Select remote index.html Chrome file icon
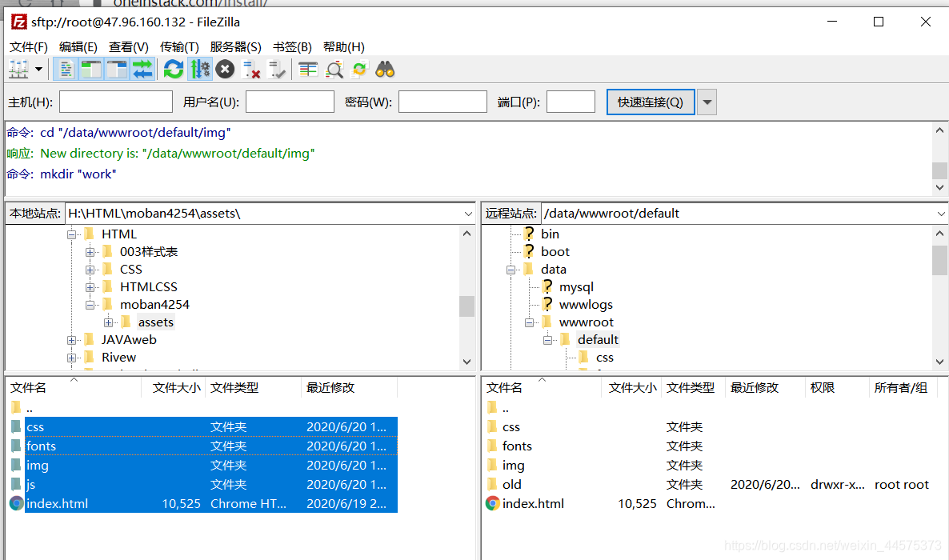 click(x=493, y=504)
